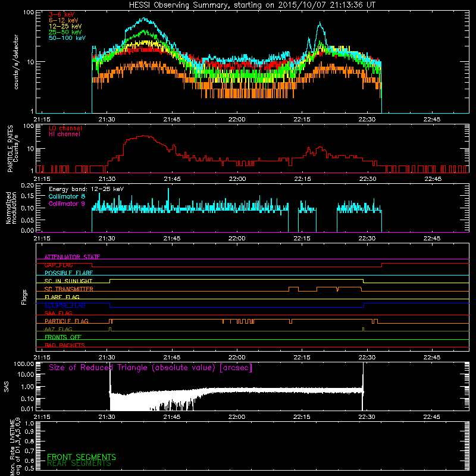Screen dimensions: 476x476
Task: Click the broad cyan 50-100 keV peak near 21:38
Action: 144,19
